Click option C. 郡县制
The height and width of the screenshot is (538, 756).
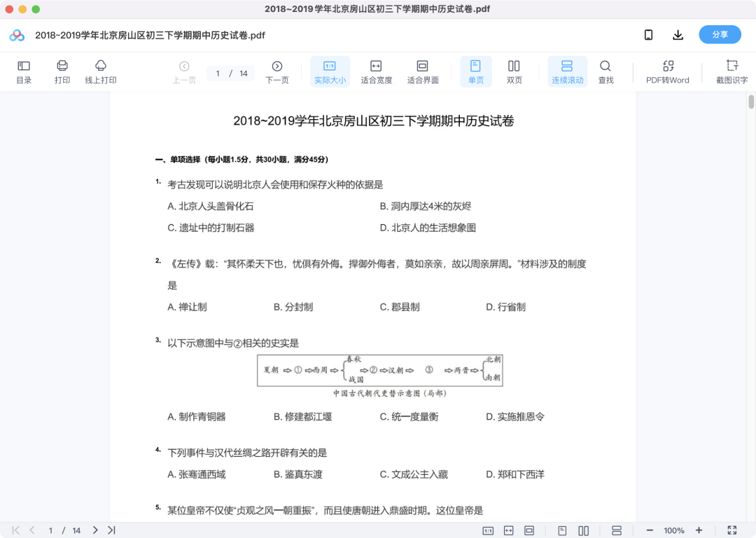[x=400, y=307]
